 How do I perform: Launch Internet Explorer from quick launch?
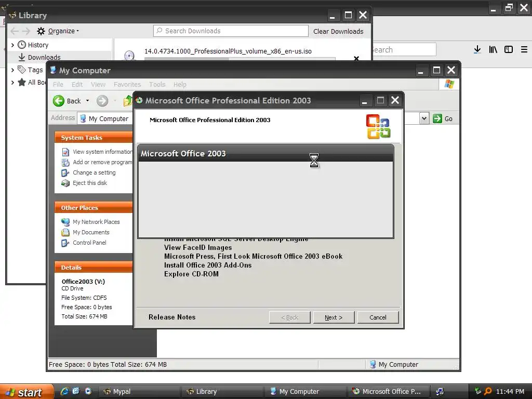(64, 391)
